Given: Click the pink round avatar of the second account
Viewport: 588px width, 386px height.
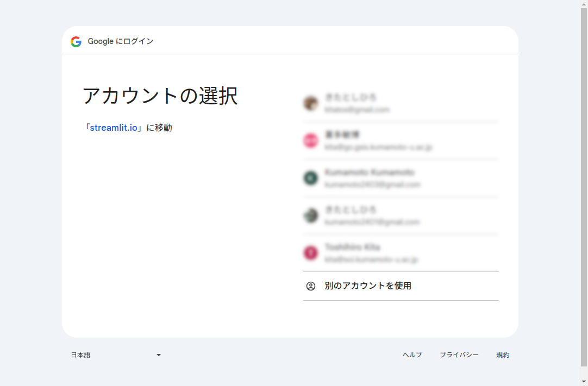Looking at the screenshot, I should [x=311, y=141].
